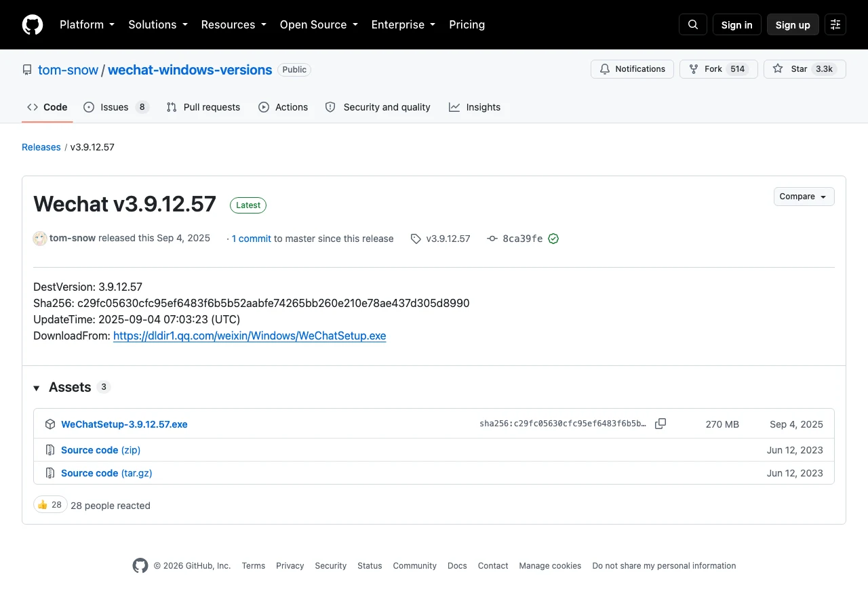
Task: Switch to the Code tab
Action: click(x=47, y=107)
